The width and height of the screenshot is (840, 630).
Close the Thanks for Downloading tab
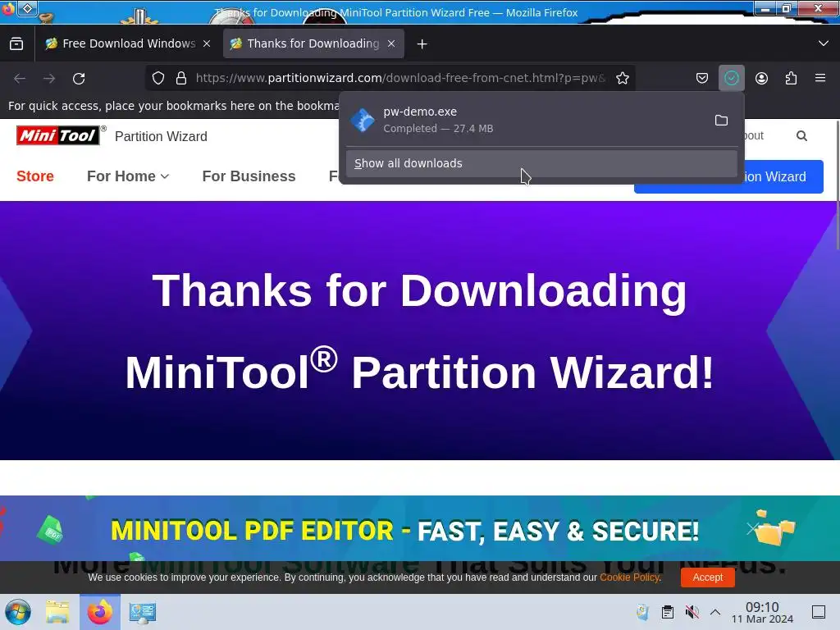391,44
